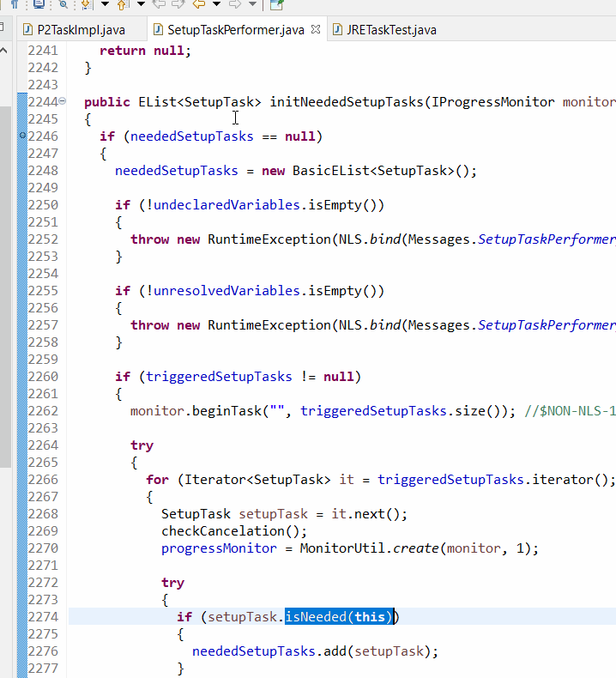
Task: Click triggeredSetupTasks on line 2260
Action: (x=219, y=377)
